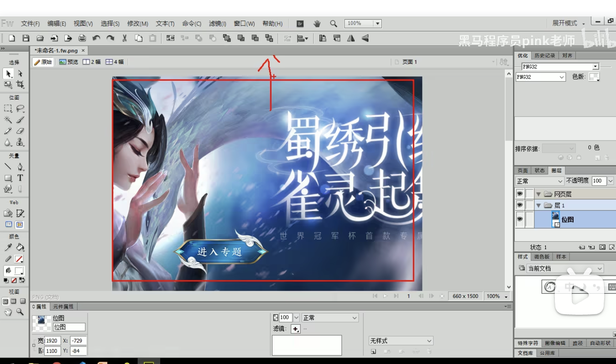Click the 色版 matte color swatch
Screen dimensions: 616x364
point(594,77)
